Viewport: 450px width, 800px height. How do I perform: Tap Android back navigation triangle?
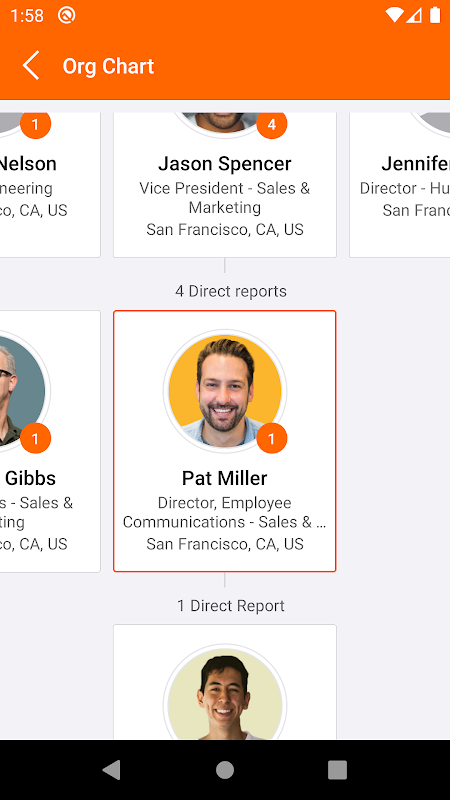[x=112, y=770]
